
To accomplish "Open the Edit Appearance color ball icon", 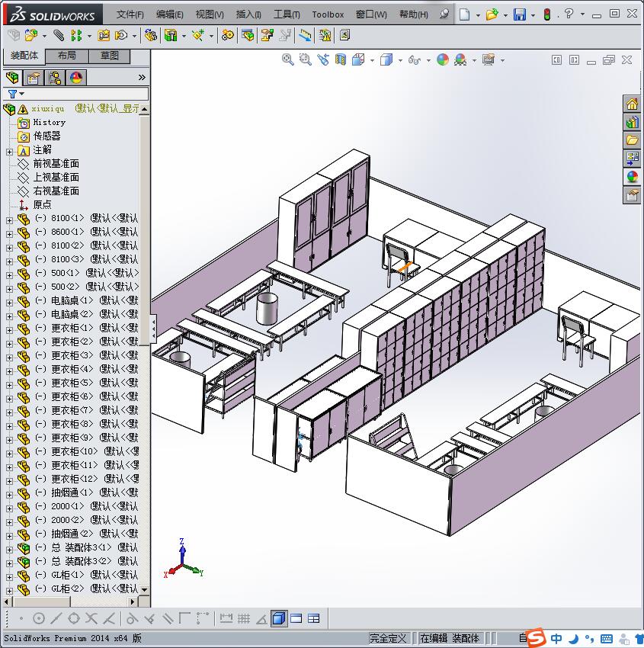I will click(x=442, y=60).
